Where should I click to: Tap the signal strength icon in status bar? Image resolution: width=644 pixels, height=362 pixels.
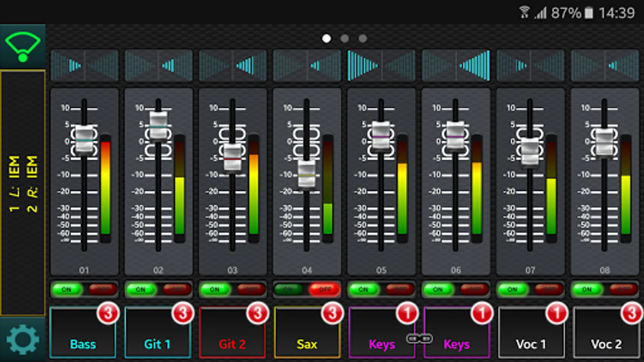point(541,13)
